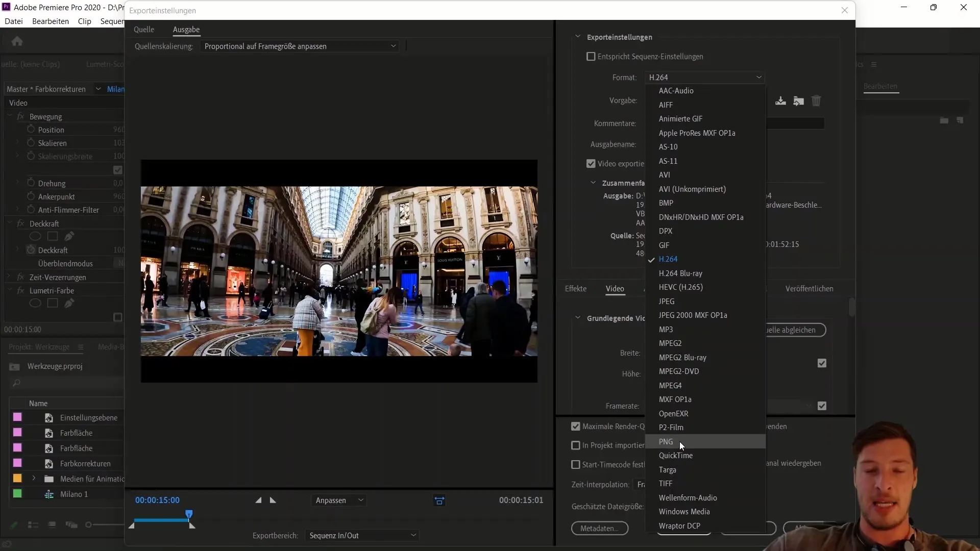Open the Quellenskalierung dropdown
Image resolution: width=980 pixels, height=551 pixels.
(300, 46)
